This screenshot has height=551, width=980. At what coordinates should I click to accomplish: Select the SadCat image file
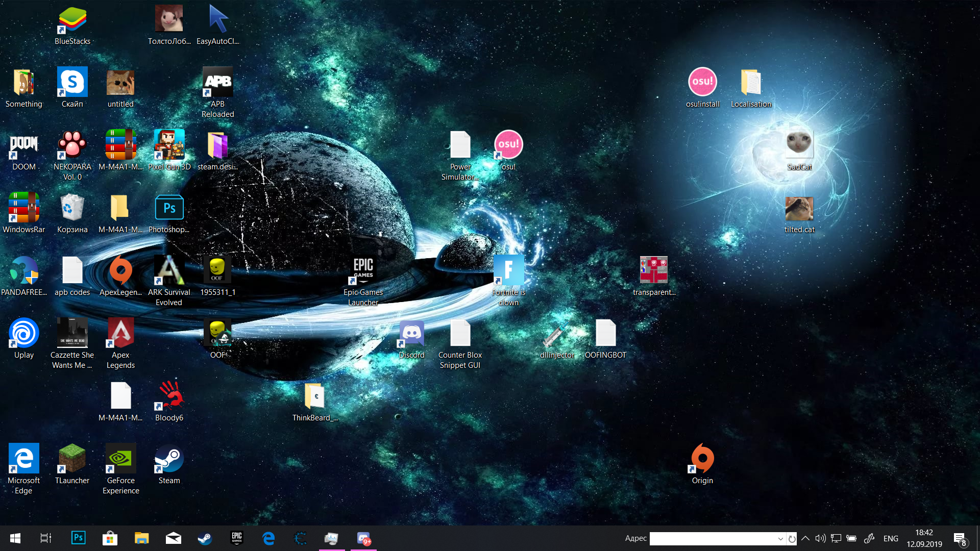(x=800, y=151)
